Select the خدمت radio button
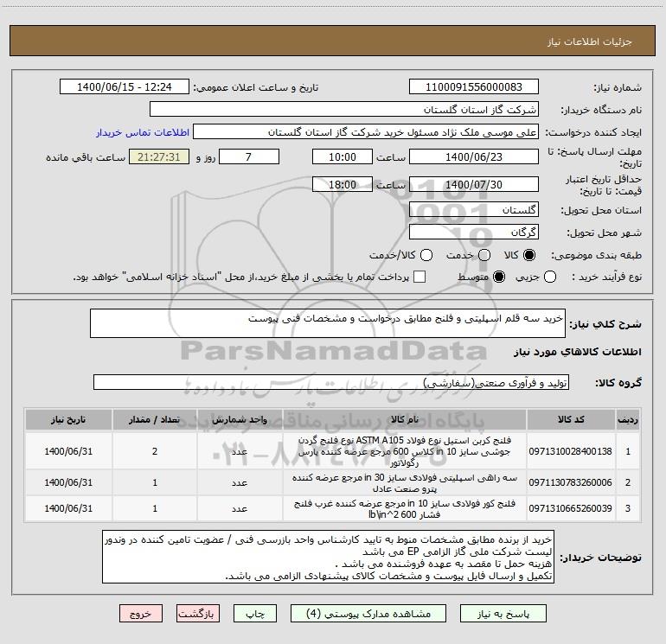Viewport: 666px width, 644px height. point(484,255)
